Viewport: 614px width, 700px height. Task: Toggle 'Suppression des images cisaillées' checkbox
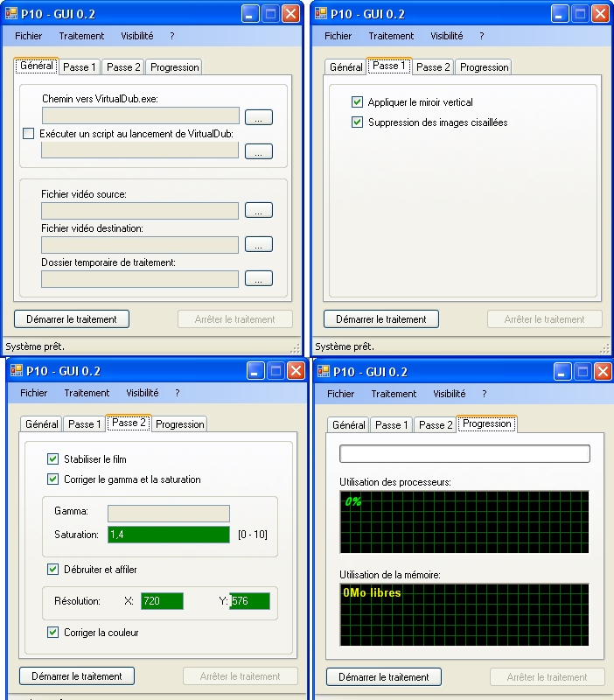pos(357,122)
